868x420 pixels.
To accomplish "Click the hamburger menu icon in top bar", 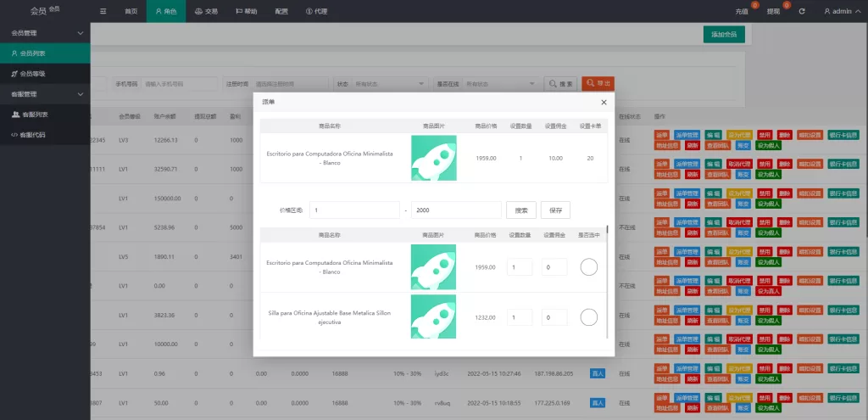I will click(x=103, y=11).
